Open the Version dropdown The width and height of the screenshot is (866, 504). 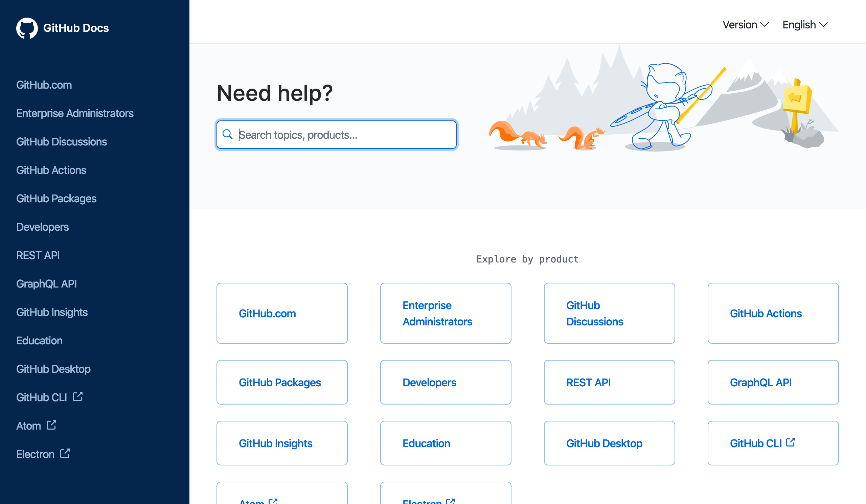[x=745, y=25]
